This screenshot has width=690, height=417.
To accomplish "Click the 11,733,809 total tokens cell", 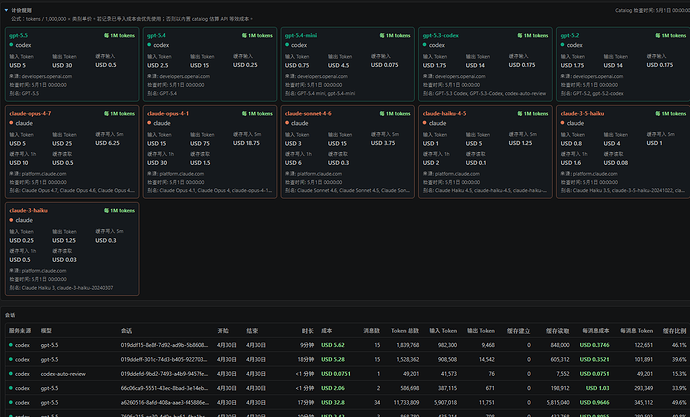I will click(406, 402).
